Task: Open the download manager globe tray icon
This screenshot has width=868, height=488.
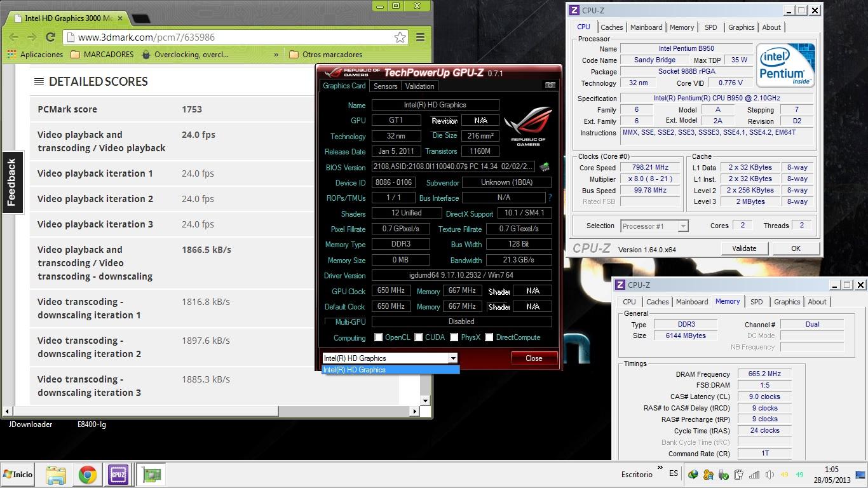Action: point(693,475)
